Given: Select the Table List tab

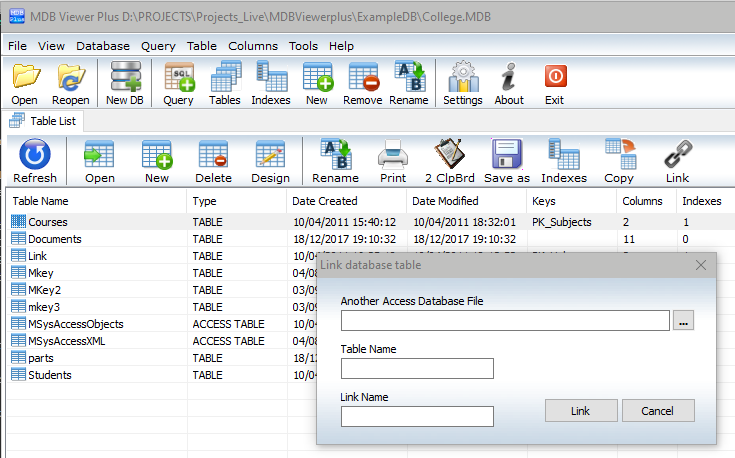Looking at the screenshot, I should coord(44,121).
